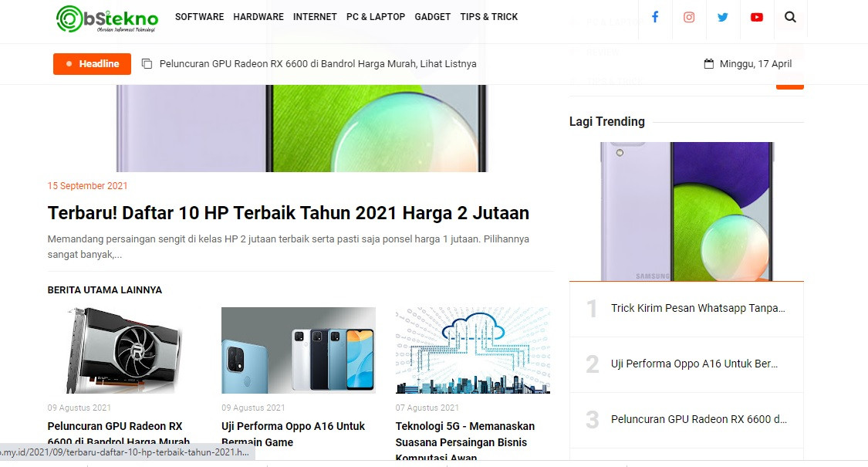The height and width of the screenshot is (467, 868).
Task: Open headline ticker about Radeon RX 6600
Action: (x=318, y=64)
